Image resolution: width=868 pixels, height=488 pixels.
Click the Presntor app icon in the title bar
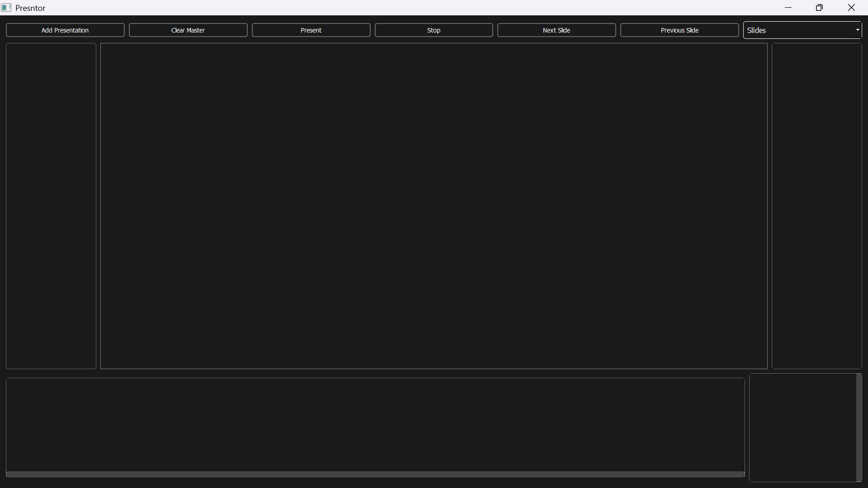(x=6, y=7)
